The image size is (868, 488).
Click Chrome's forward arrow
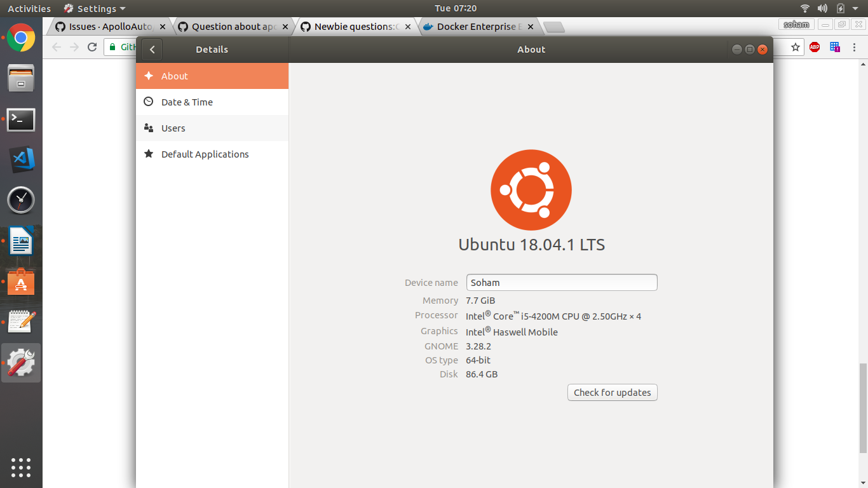74,47
